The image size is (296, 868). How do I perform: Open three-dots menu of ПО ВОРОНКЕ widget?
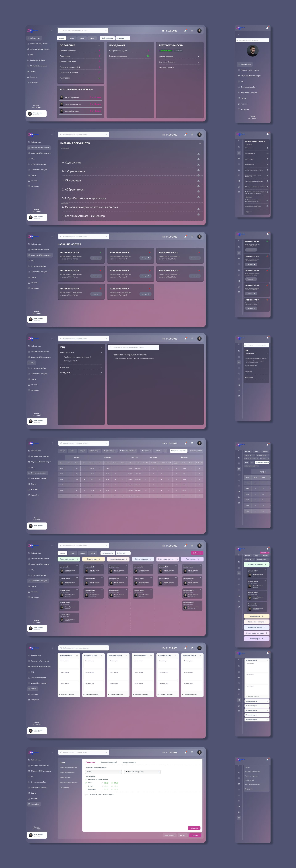(99, 45)
